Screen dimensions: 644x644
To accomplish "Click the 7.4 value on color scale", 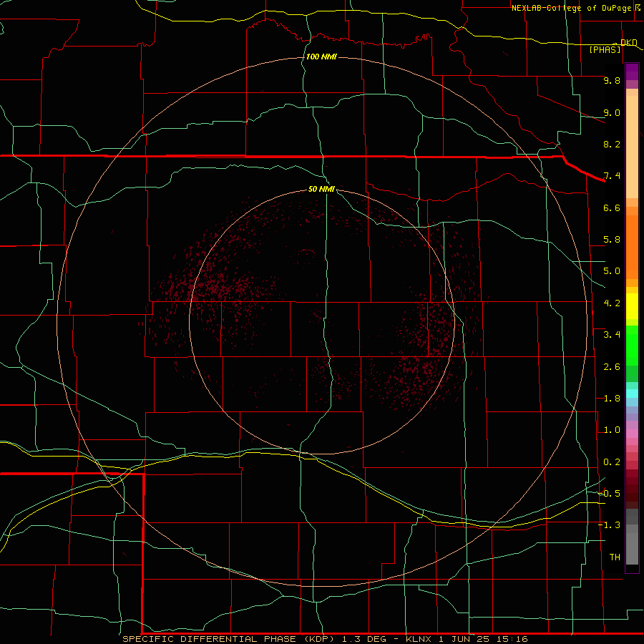I will click(612, 176).
